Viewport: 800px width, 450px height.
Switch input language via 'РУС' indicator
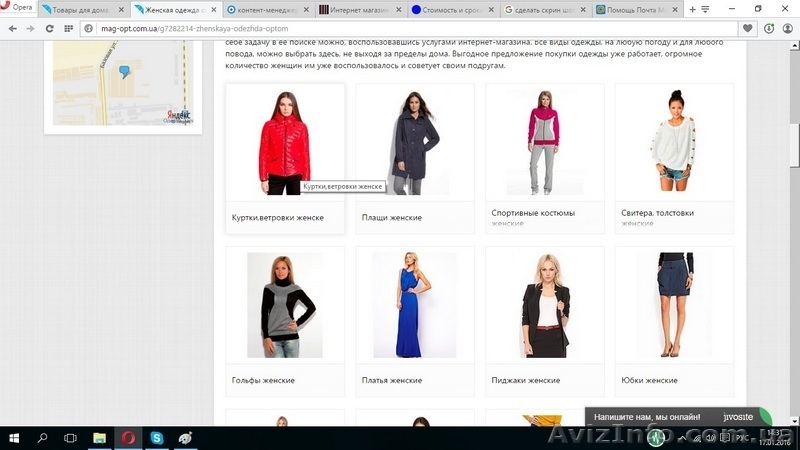[x=742, y=438]
